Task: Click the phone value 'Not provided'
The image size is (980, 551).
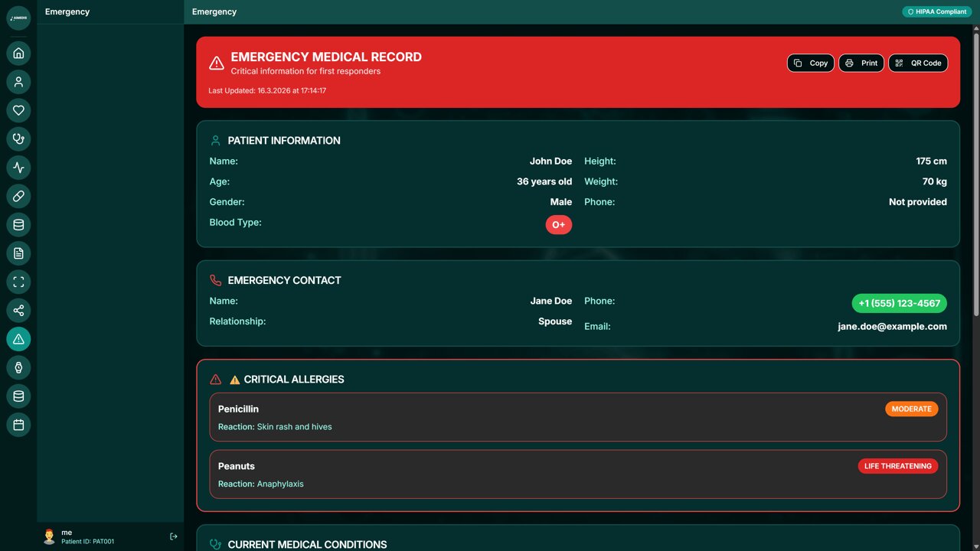Action: tap(918, 202)
